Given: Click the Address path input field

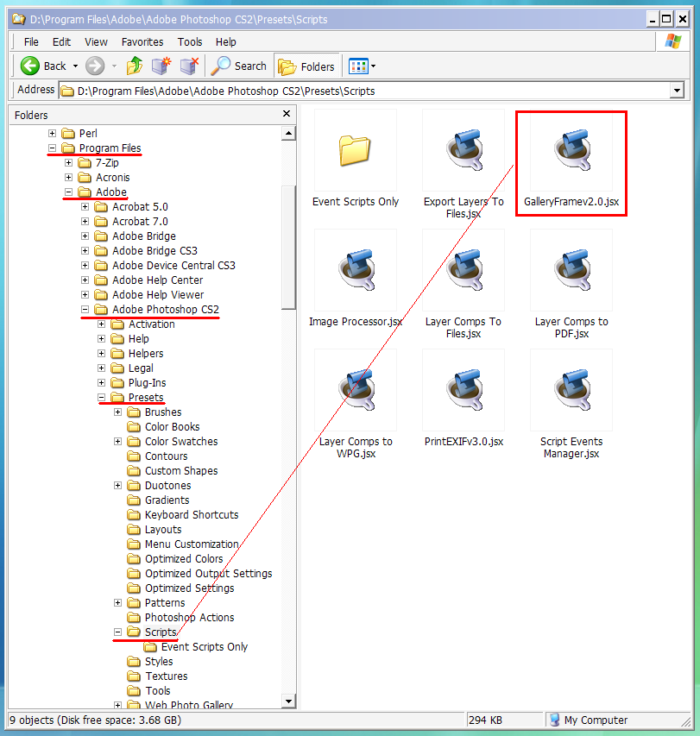Looking at the screenshot, I should point(365,91).
